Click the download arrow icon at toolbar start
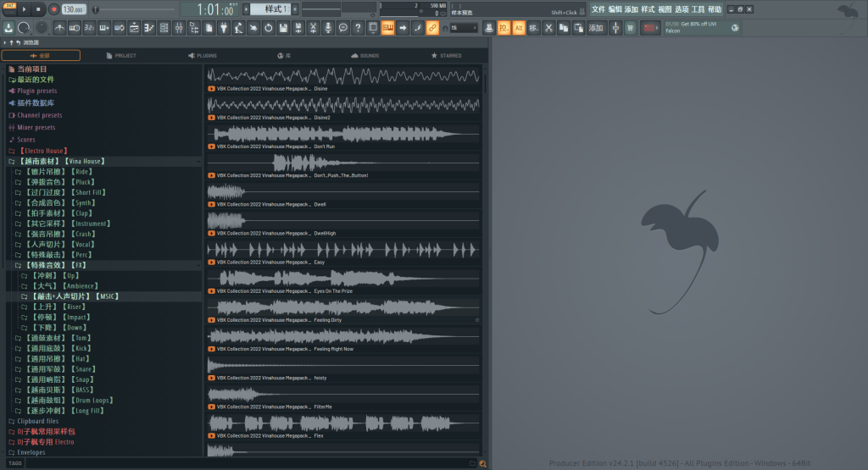Image resolution: width=868 pixels, height=470 pixels. (x=8, y=28)
